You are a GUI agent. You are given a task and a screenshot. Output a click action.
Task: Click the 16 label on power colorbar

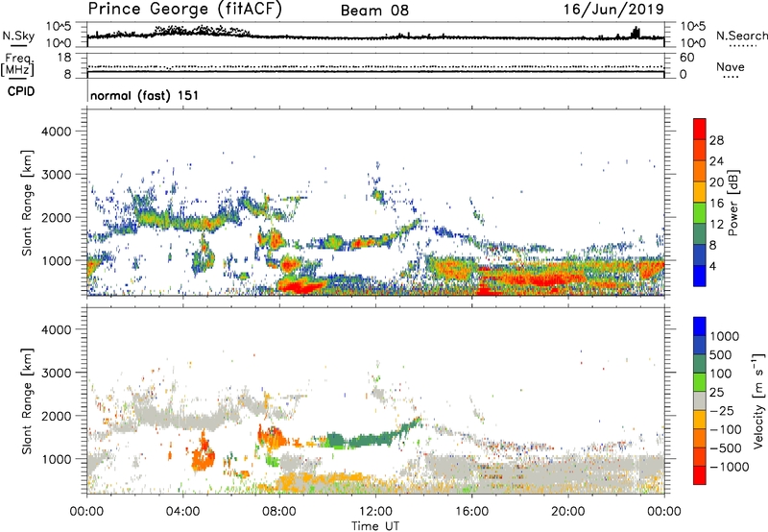(716, 203)
